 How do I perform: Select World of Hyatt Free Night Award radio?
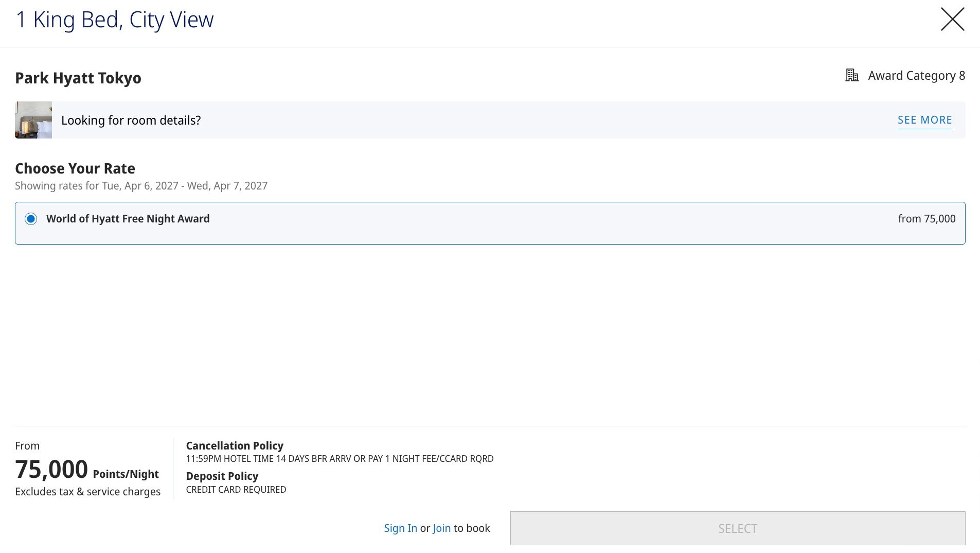tap(31, 219)
